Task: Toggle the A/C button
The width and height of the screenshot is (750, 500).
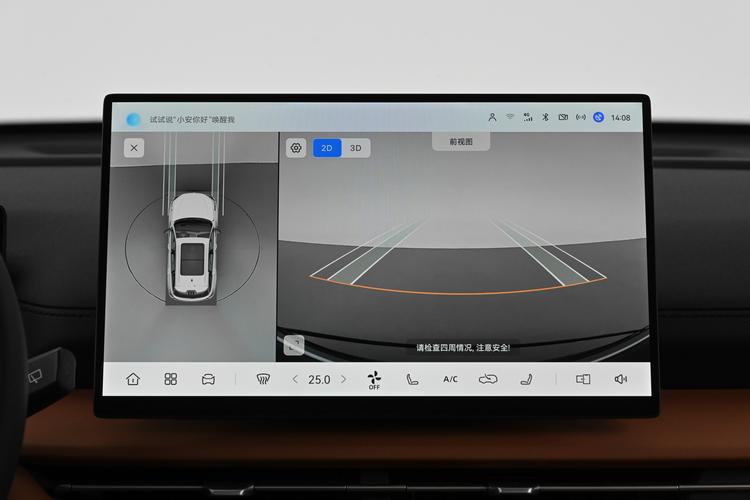Action: pyautogui.click(x=450, y=379)
